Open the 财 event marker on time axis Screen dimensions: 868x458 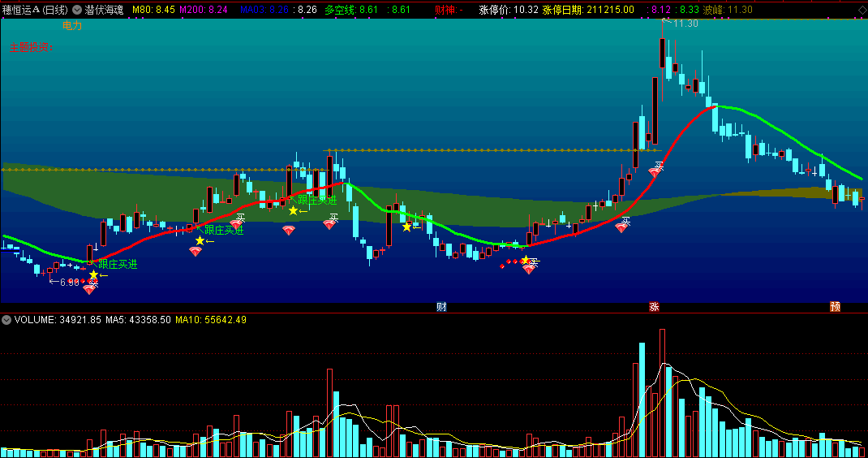coord(441,307)
